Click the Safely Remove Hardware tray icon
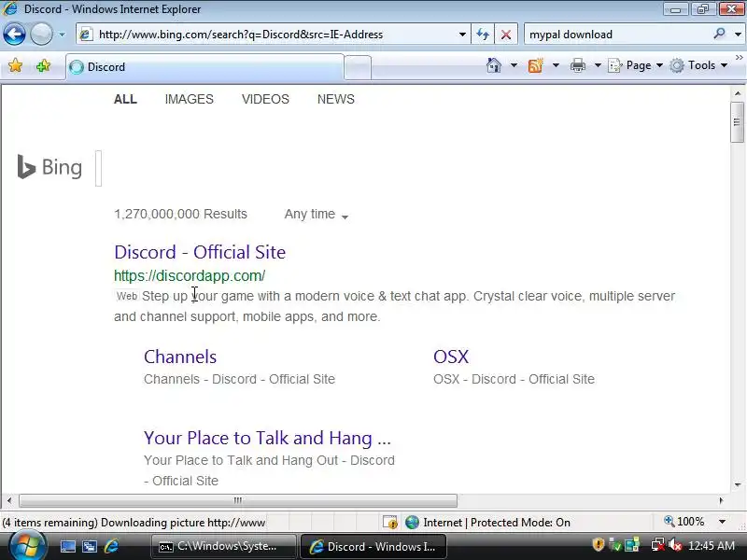The width and height of the screenshot is (747, 560). (614, 545)
